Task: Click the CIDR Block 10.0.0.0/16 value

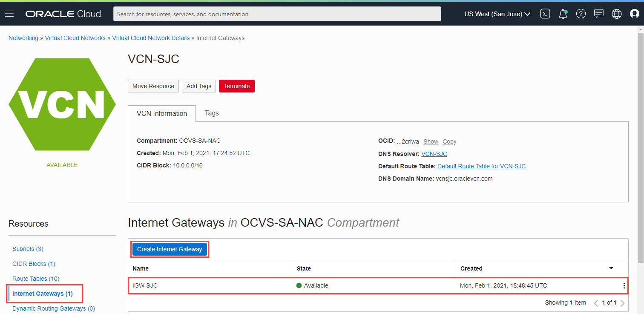Action: click(188, 165)
